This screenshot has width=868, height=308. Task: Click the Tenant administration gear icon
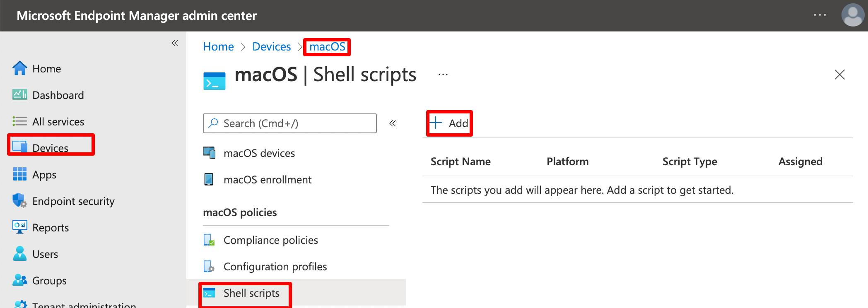click(x=20, y=304)
